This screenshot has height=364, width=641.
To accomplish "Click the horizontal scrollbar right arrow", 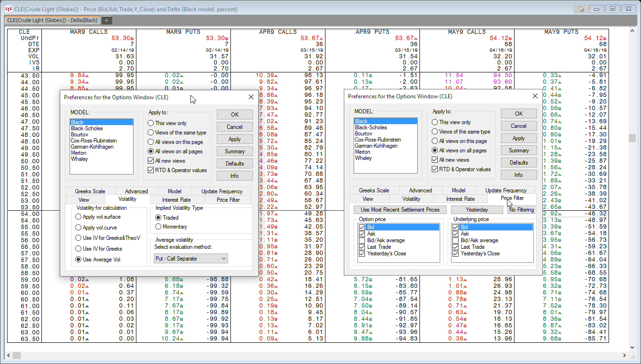I will [x=625, y=355].
